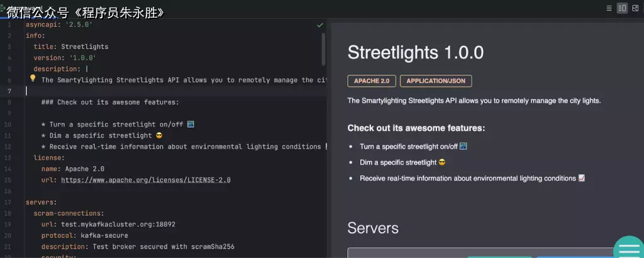This screenshot has height=258, width=644.
Task: Click the APPLICATION/JSON content type badge
Action: click(436, 81)
